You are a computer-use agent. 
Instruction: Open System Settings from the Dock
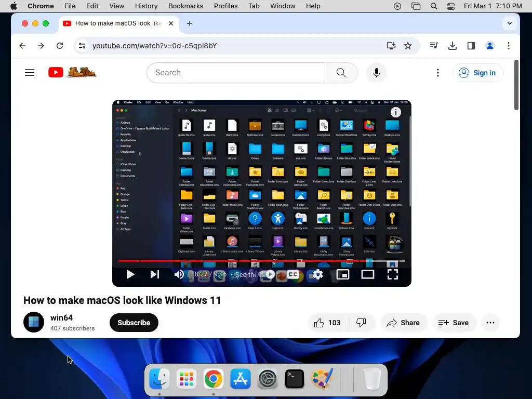point(268,379)
